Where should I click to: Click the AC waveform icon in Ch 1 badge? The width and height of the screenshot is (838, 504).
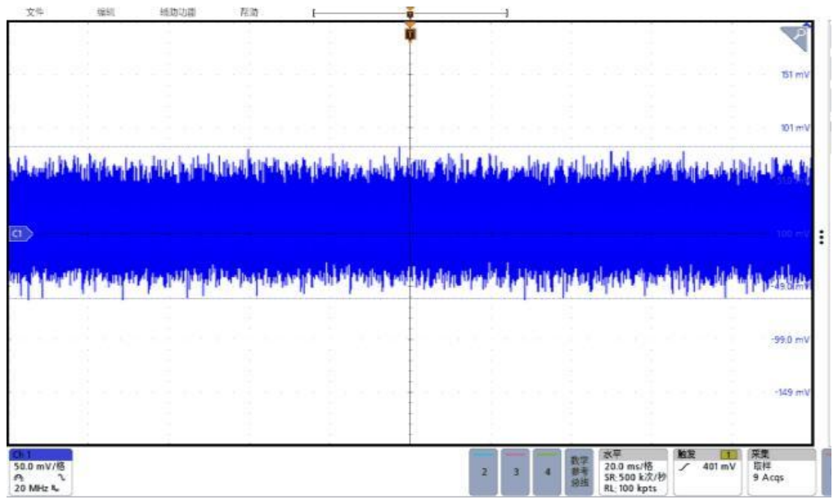click(61, 477)
